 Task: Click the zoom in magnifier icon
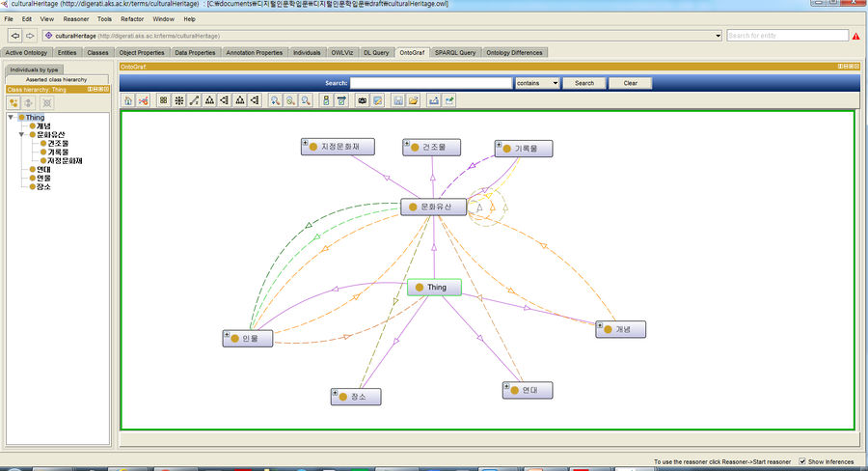point(275,100)
